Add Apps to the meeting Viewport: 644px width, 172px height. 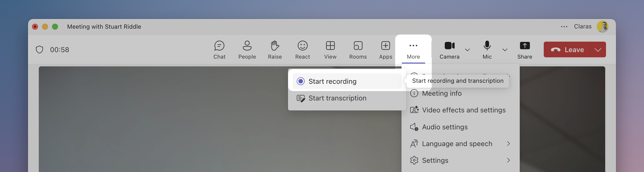click(x=385, y=50)
